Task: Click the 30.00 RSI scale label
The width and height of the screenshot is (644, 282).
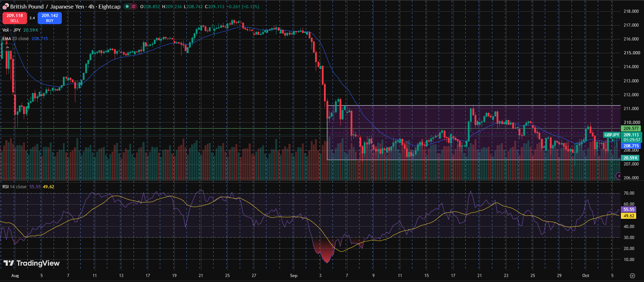Action: click(x=629, y=238)
